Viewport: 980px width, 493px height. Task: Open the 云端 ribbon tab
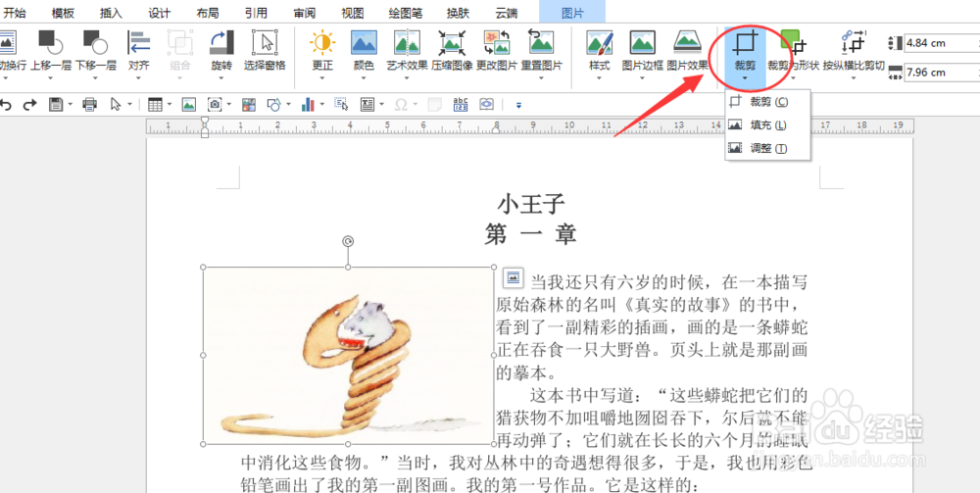[x=507, y=13]
